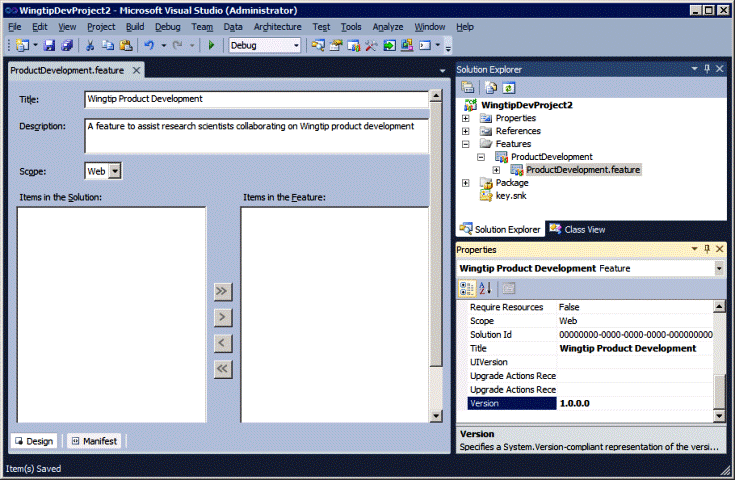Close the ProductDevelopment.feature document tab
The image size is (735, 480).
tap(136, 70)
